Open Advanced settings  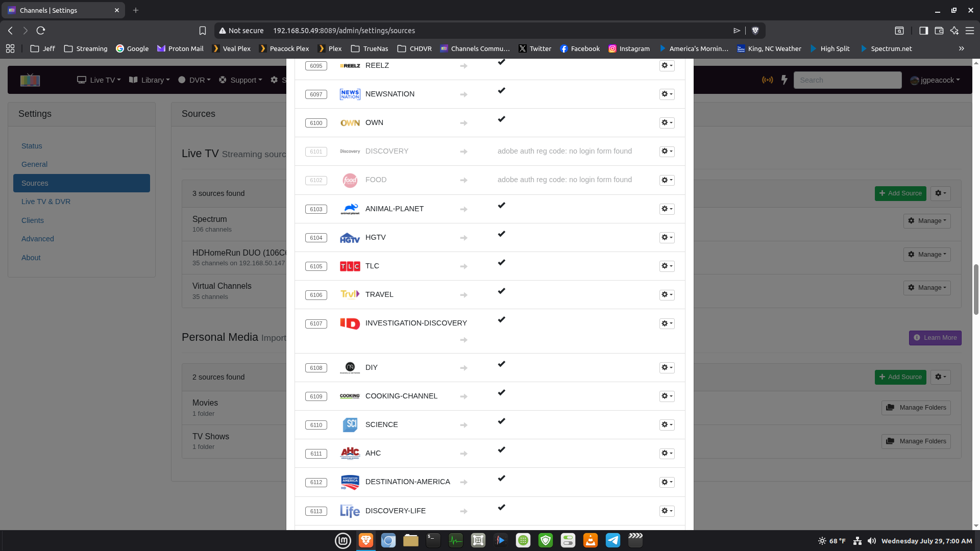coord(38,239)
